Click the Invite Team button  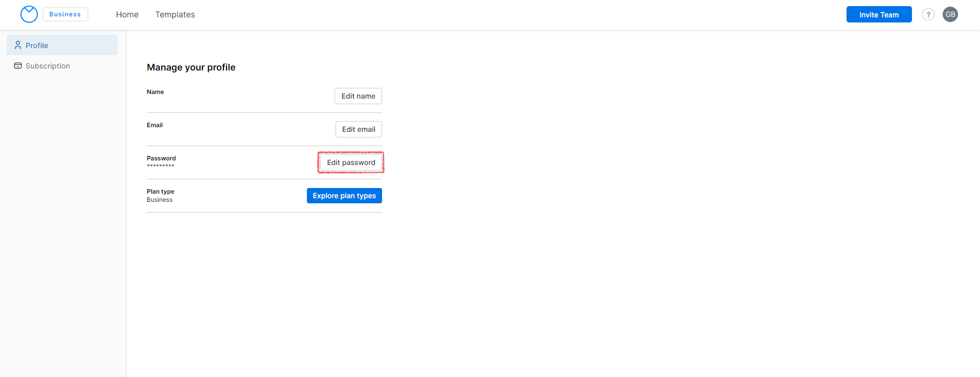click(879, 14)
